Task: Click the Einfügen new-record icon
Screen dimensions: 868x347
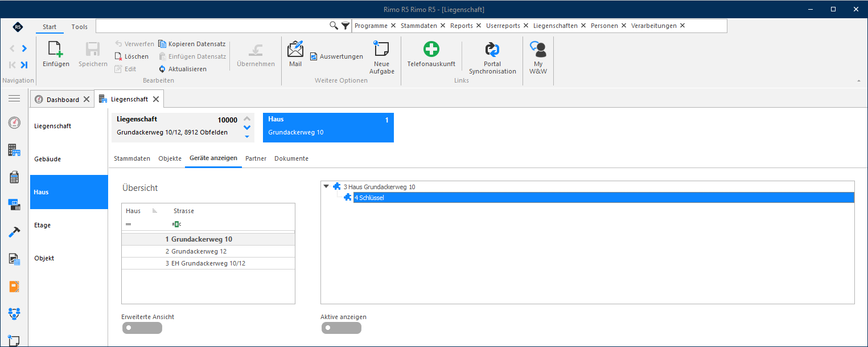Action: [x=56, y=49]
